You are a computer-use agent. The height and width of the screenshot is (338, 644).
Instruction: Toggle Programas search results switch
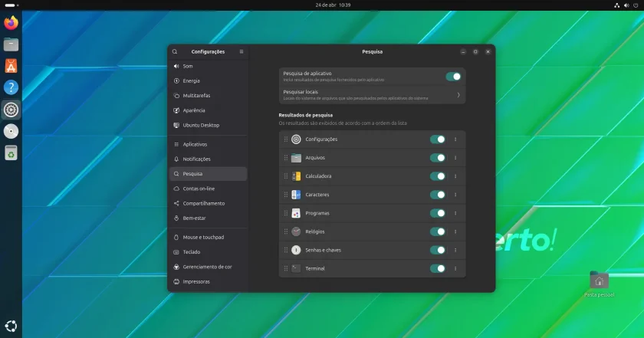tap(438, 213)
